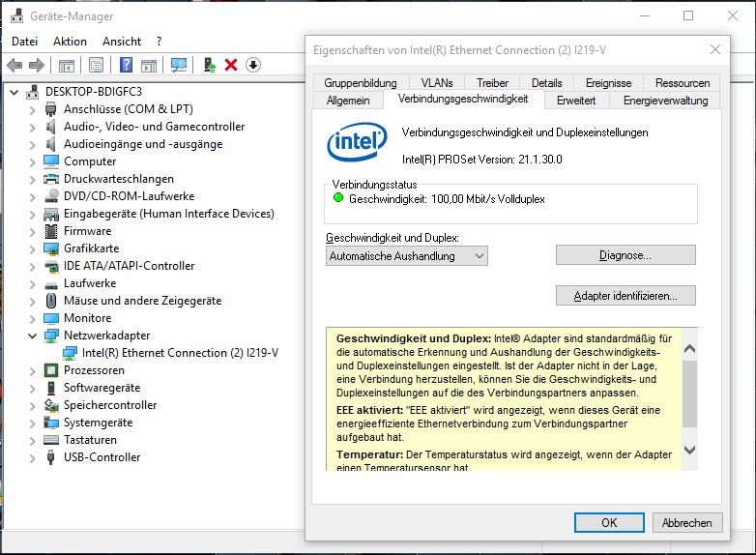Screen dimensions: 756x555
Task: Collapse the Netzwerkadapter tree node
Action: (32, 336)
